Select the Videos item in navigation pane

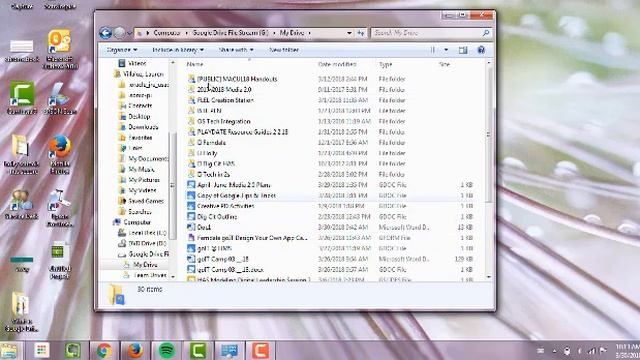137,63
